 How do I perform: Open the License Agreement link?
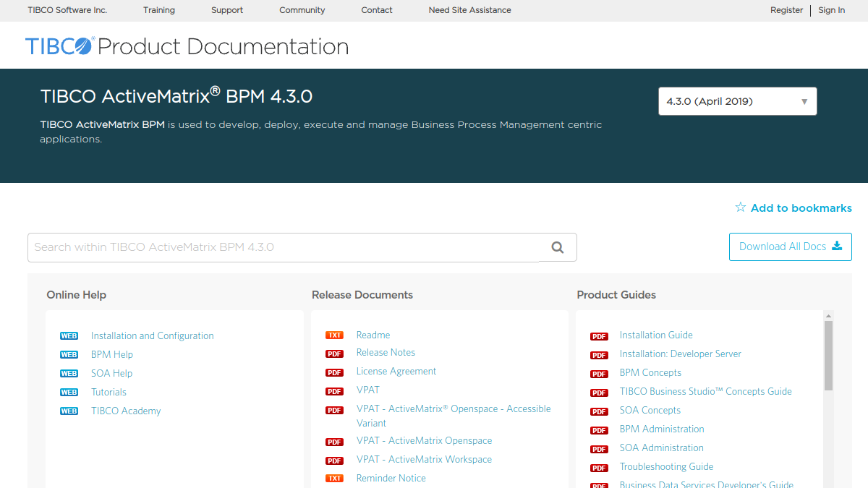396,371
